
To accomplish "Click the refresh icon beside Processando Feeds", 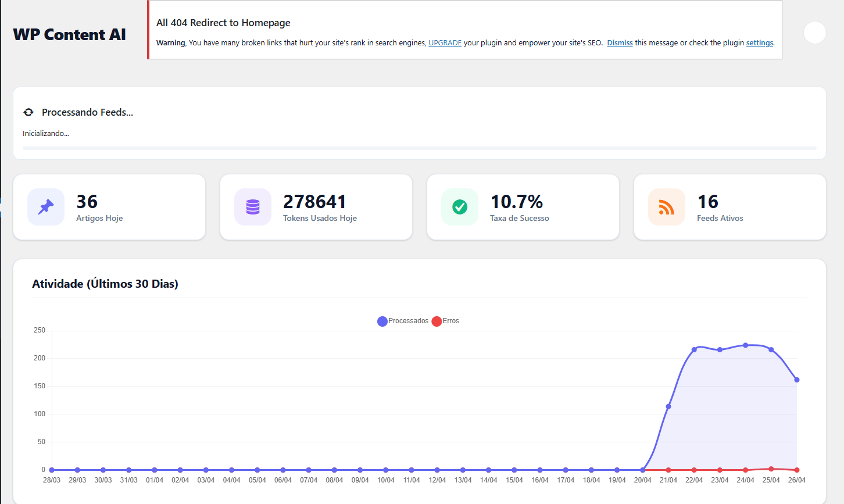I will (28, 112).
